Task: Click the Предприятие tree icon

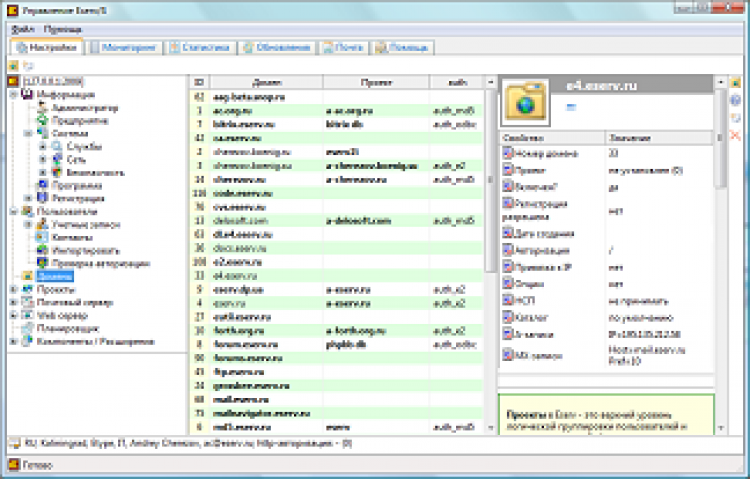Action: pyautogui.click(x=43, y=121)
